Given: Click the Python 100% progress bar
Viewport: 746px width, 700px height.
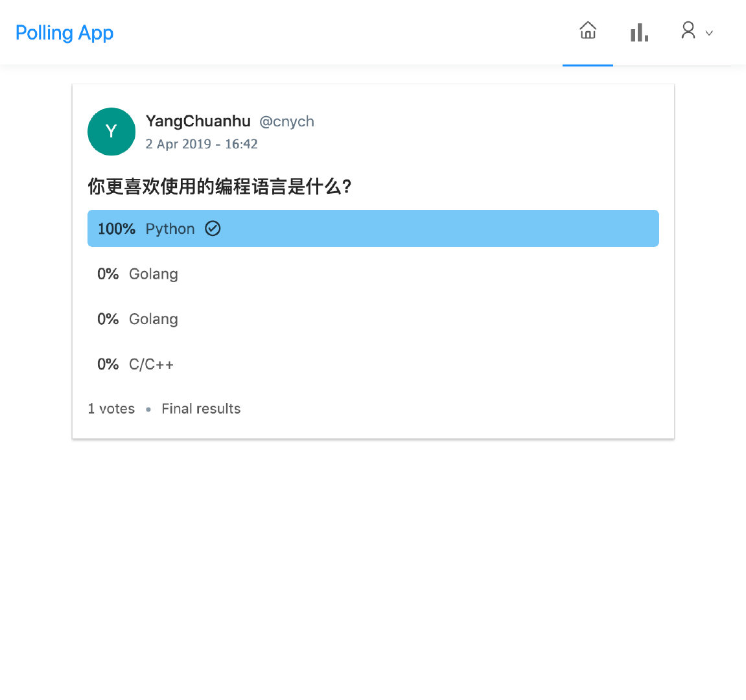Looking at the screenshot, I should point(373,228).
